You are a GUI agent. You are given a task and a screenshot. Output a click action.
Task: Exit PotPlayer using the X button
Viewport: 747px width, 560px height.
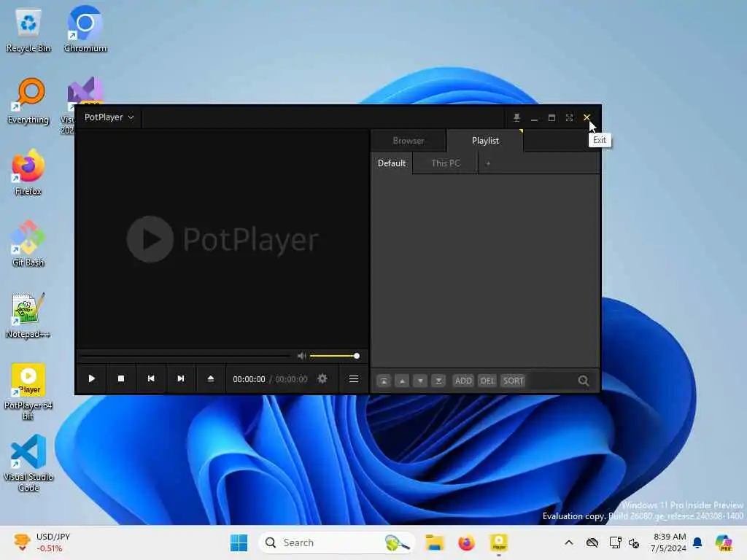pyautogui.click(x=587, y=117)
